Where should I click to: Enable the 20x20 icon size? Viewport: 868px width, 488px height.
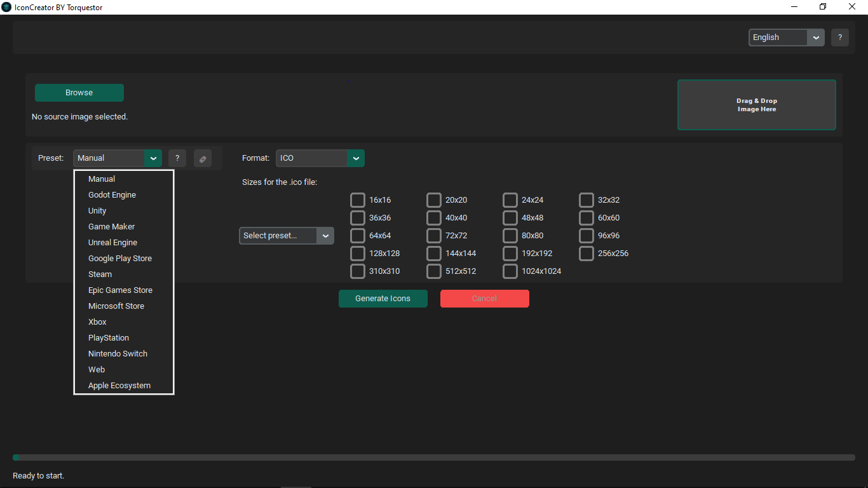point(434,200)
